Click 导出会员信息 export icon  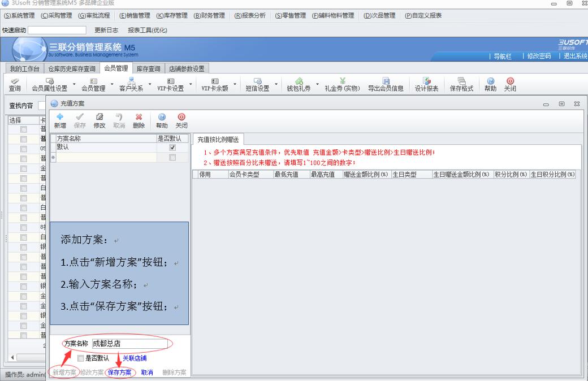coord(386,85)
